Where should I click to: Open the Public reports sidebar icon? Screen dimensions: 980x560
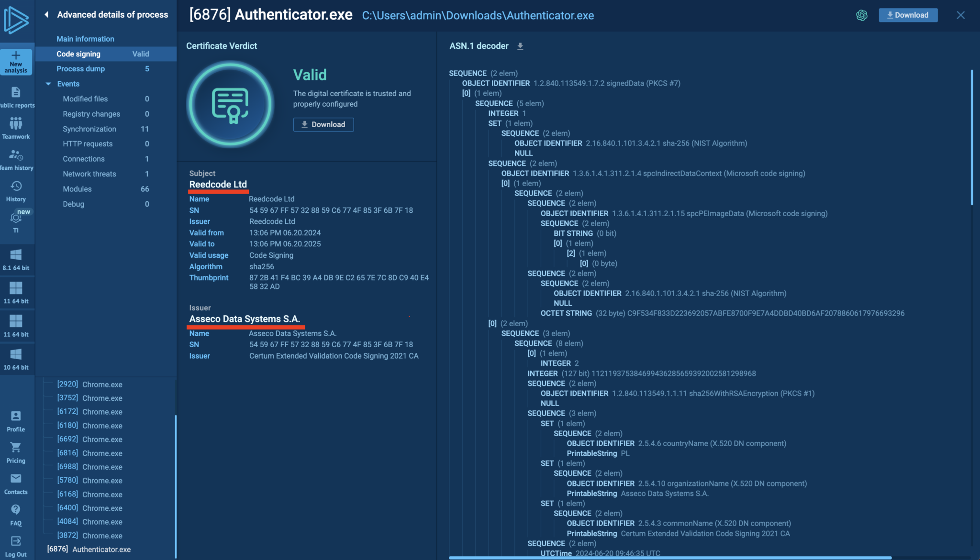tap(16, 92)
